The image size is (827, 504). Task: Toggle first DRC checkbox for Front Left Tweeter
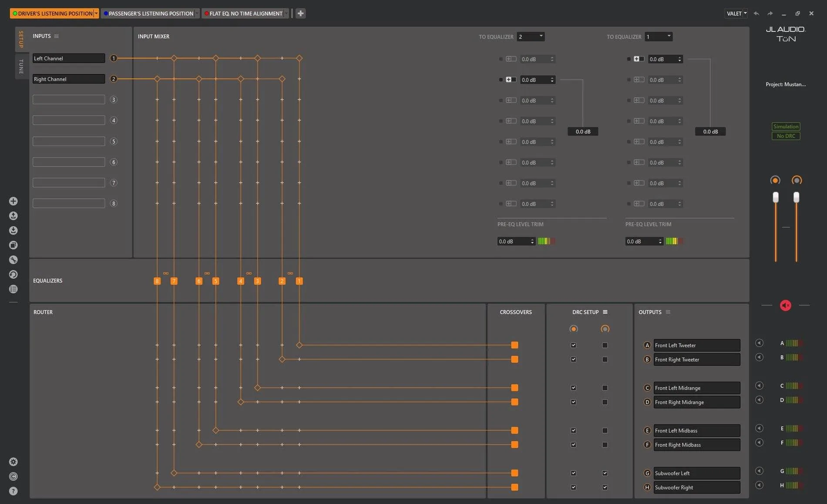(573, 345)
